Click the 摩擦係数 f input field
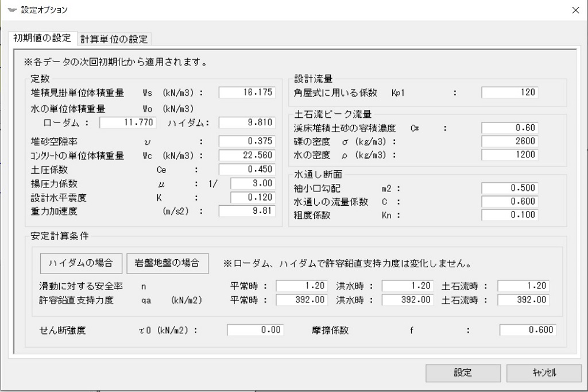Image resolution: width=588 pixels, height=392 pixels. click(527, 330)
